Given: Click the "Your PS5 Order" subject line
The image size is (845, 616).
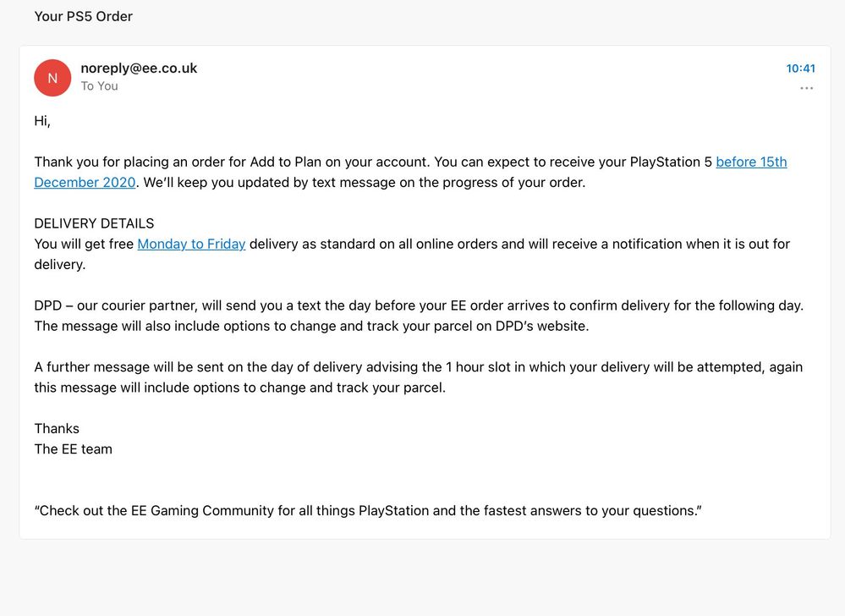Looking at the screenshot, I should tap(83, 16).
